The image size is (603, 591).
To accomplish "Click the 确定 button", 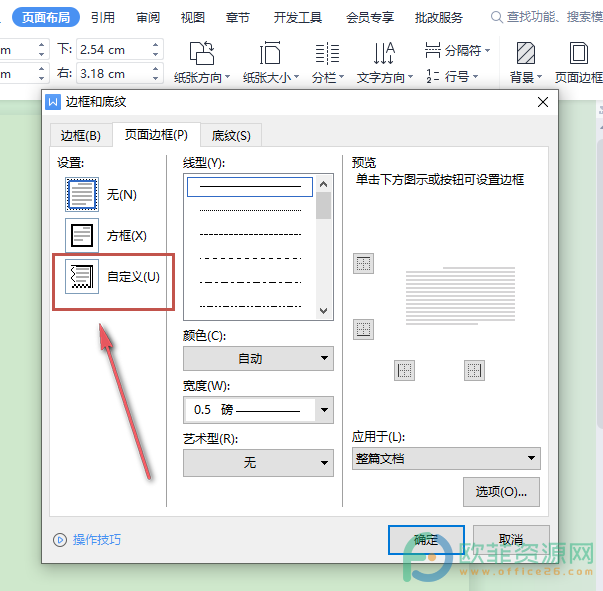I will (426, 540).
